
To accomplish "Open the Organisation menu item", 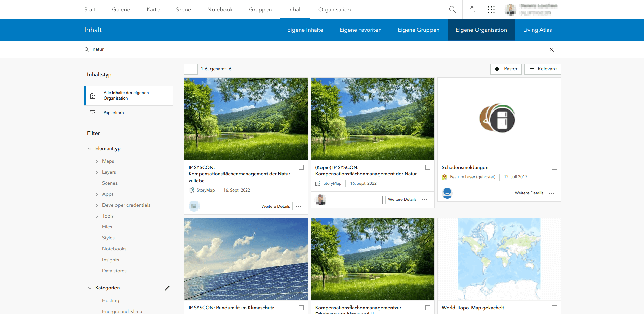I will pyautogui.click(x=334, y=10).
